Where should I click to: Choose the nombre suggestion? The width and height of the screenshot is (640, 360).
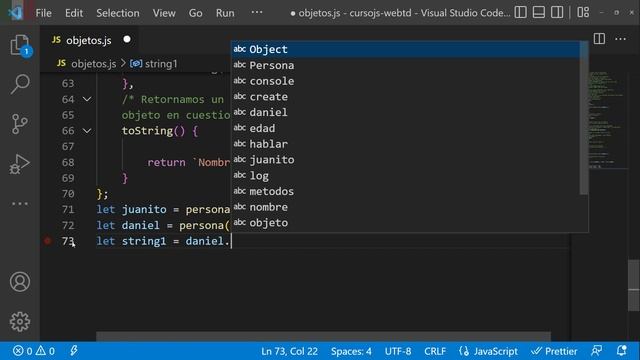point(406,207)
